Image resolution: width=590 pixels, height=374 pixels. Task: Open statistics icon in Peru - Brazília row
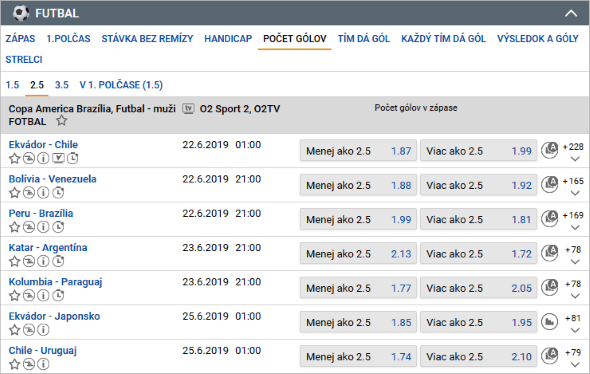549,219
